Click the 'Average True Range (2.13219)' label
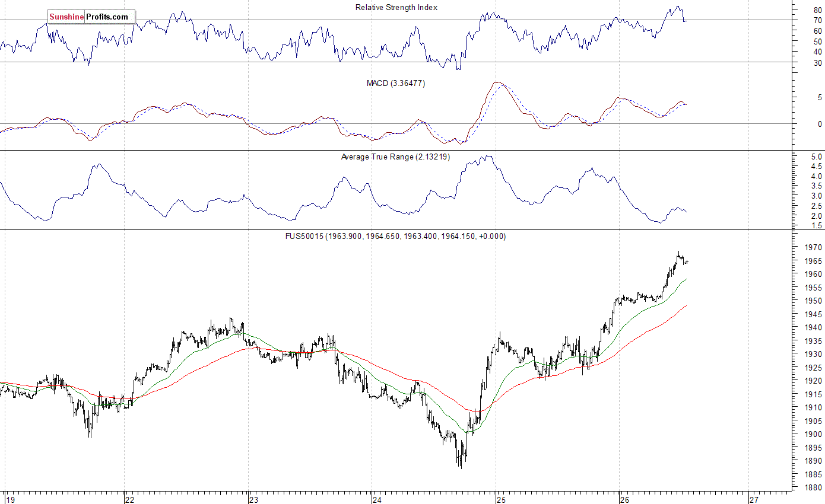Screen dimensions: 825x504 pyautogui.click(x=396, y=157)
